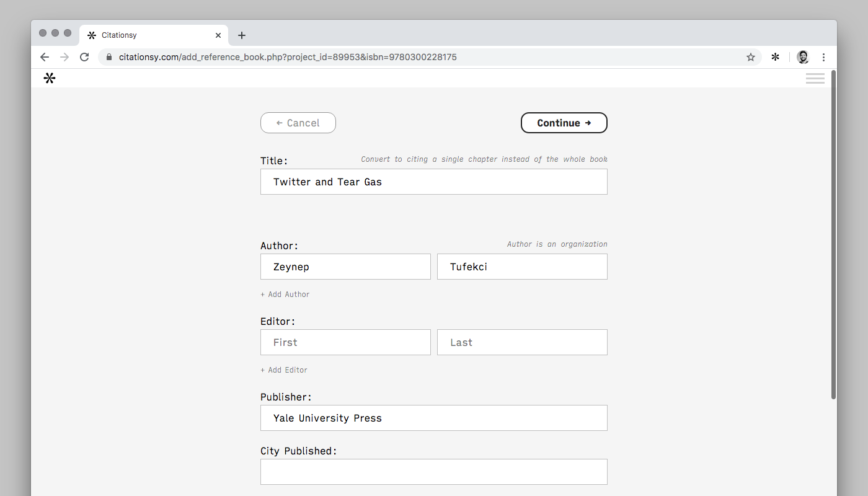Click the Citationsy asterisk logo on the page

coord(50,78)
